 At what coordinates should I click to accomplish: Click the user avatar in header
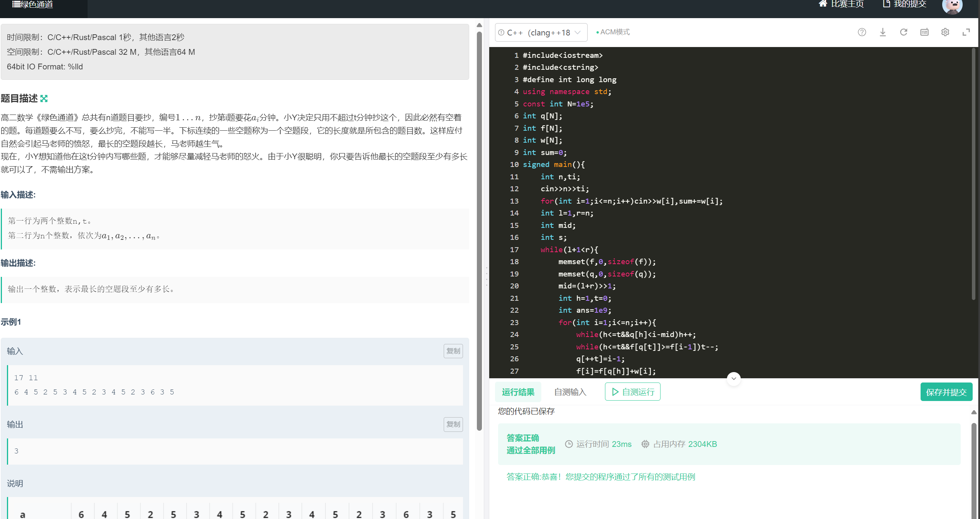pos(952,5)
